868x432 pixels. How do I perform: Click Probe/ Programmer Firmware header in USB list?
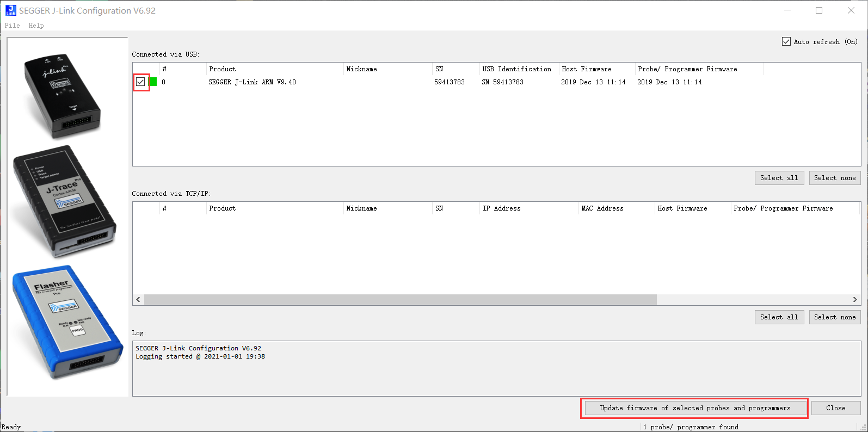pyautogui.click(x=699, y=69)
